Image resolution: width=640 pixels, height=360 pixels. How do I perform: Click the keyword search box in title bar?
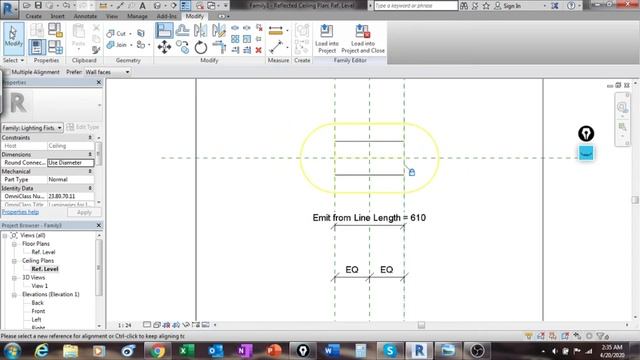coord(416,6)
